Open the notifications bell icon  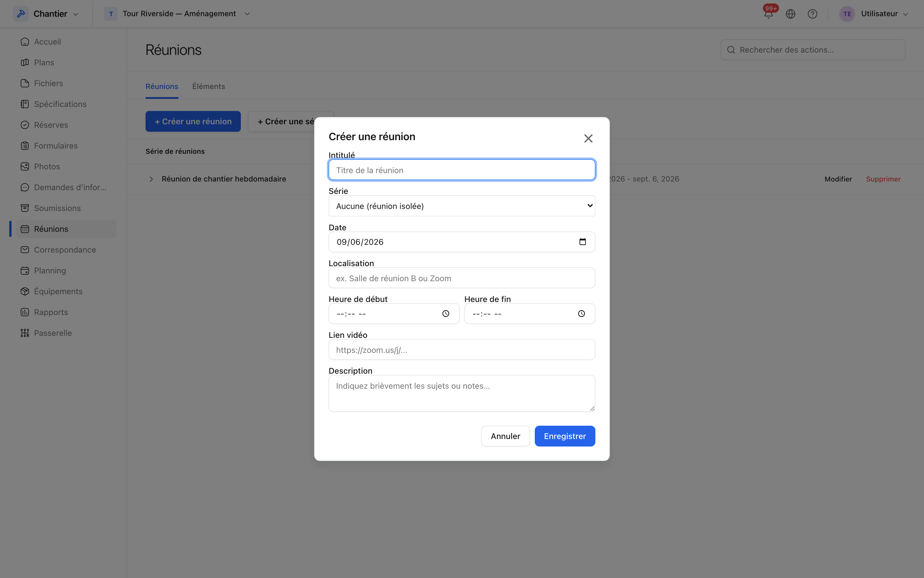coord(768,14)
